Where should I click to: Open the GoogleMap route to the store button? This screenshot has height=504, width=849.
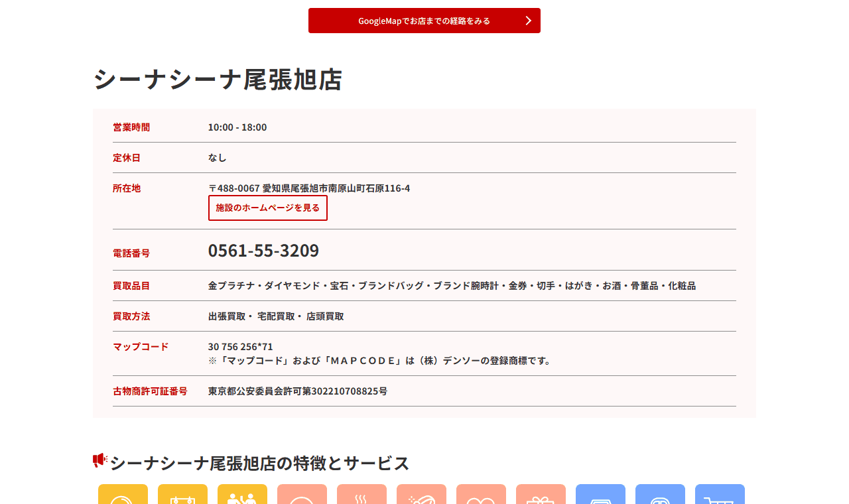424,21
